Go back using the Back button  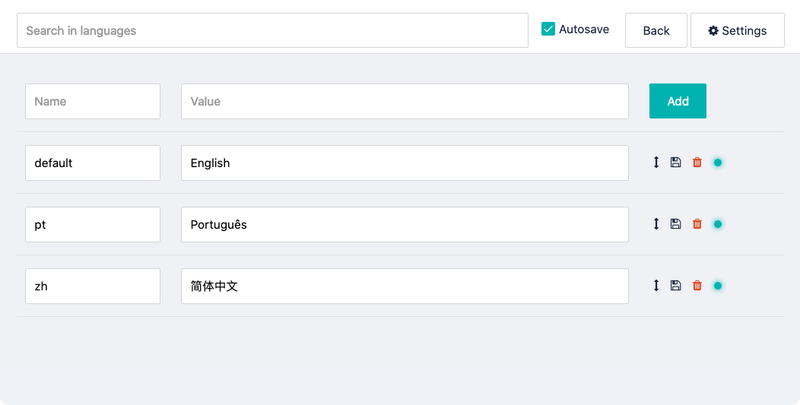(x=656, y=31)
